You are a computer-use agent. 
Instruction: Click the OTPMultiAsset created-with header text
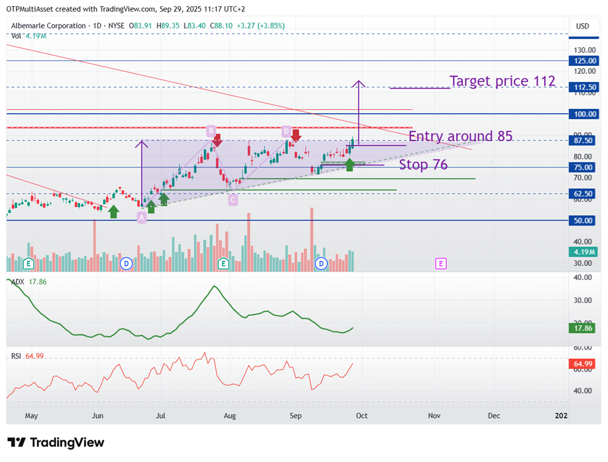126,9
